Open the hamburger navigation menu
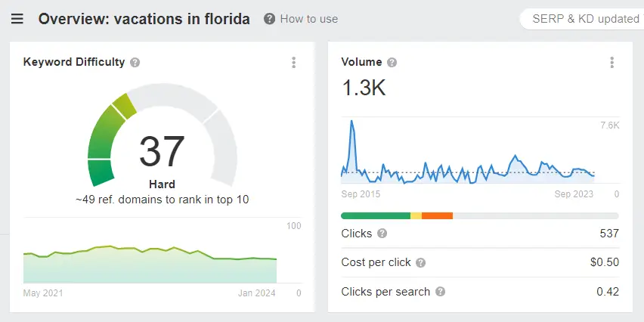644x322 pixels. tap(17, 19)
